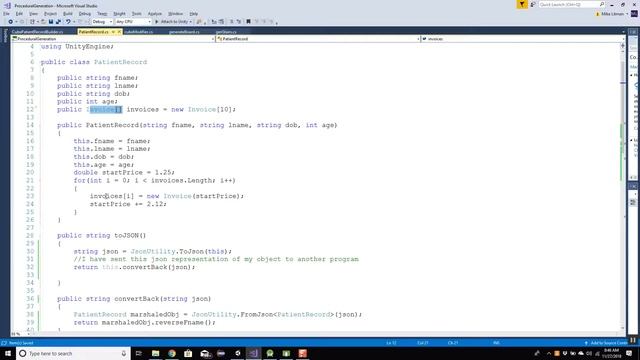Click the Attach to Unity button
Image resolution: width=640 pixels, height=360 pixels.
171,22
